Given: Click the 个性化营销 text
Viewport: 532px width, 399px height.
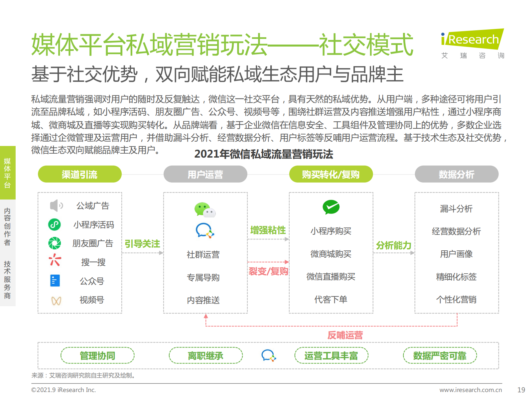Looking at the screenshot, I should point(456,300).
